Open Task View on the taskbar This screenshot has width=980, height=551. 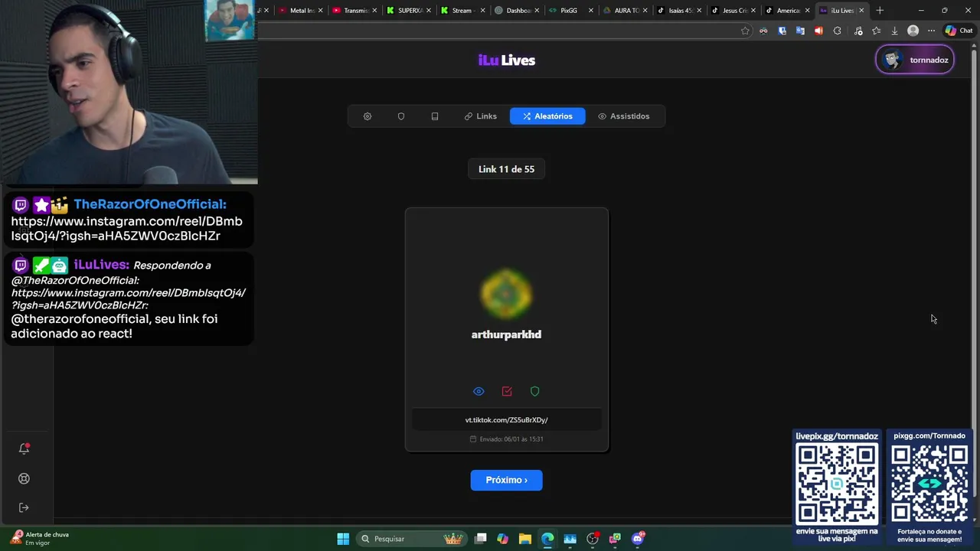481,539
